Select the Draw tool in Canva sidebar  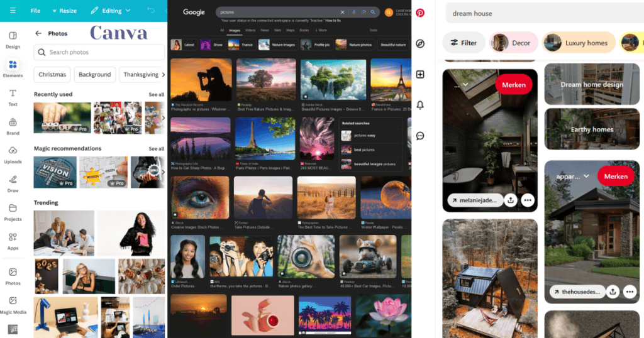tap(13, 184)
